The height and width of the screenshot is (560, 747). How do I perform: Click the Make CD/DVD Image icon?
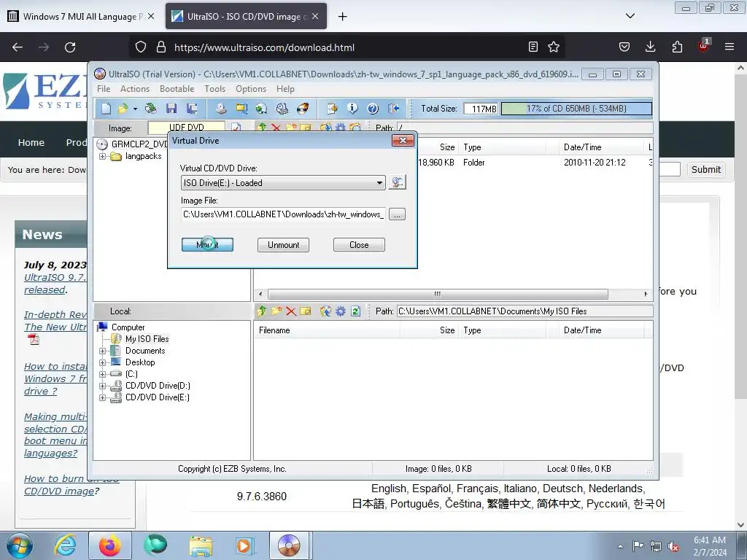tap(220, 109)
